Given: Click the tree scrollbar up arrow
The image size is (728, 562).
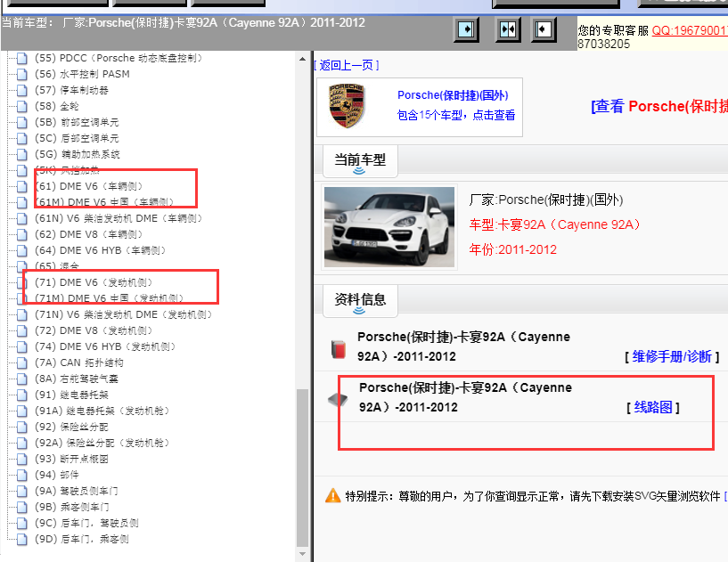Looking at the screenshot, I should coord(302,59).
